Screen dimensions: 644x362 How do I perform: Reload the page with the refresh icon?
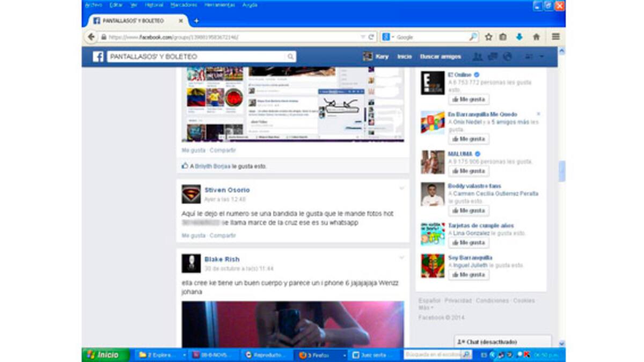371,37
